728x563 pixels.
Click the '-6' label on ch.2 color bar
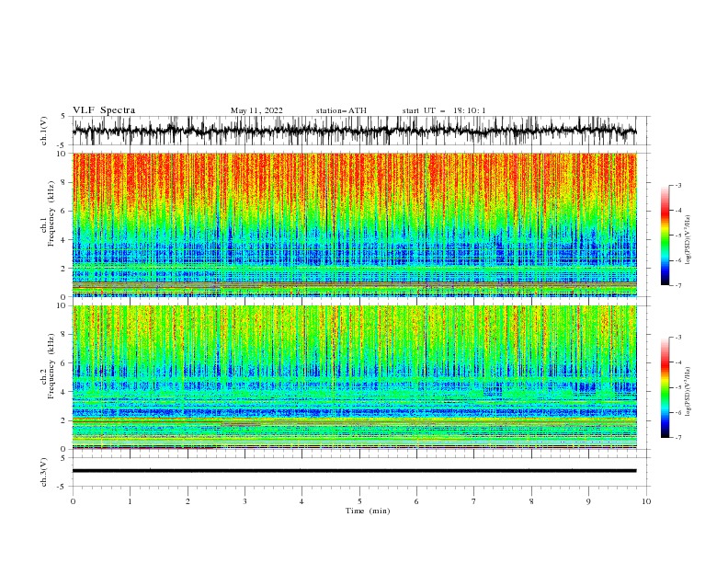pos(678,412)
